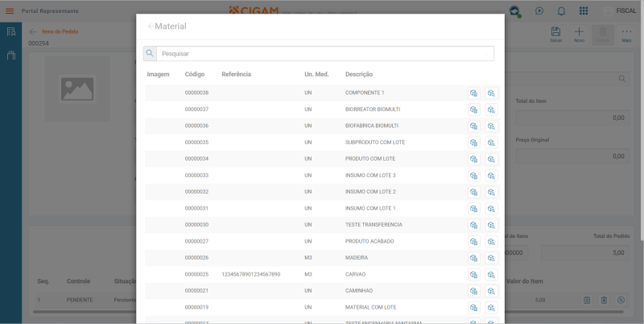The height and width of the screenshot is (324, 644).
Task: Click the Referência column header
Action: tap(236, 74)
